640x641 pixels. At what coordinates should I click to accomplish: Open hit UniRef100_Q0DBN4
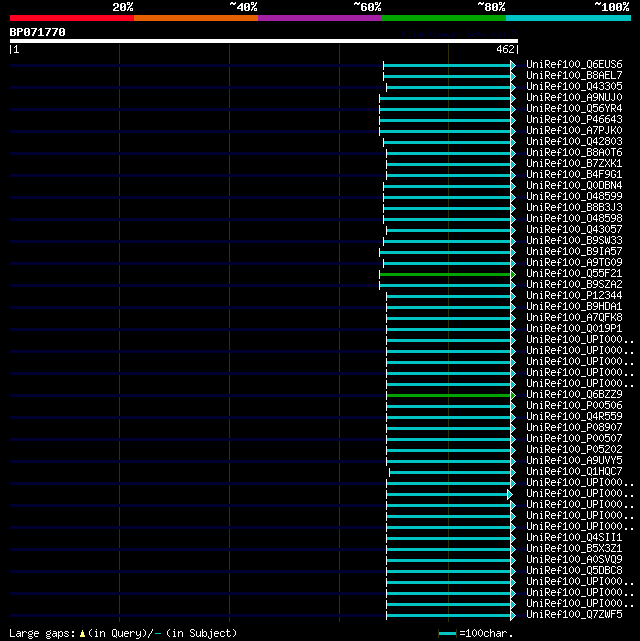pyautogui.click(x=574, y=186)
